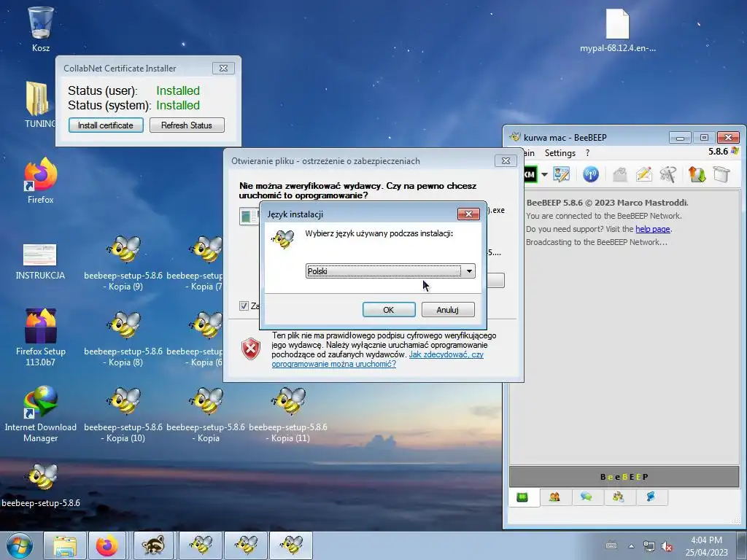Toggle the checkbox in the security warning dialog

pos(244,306)
